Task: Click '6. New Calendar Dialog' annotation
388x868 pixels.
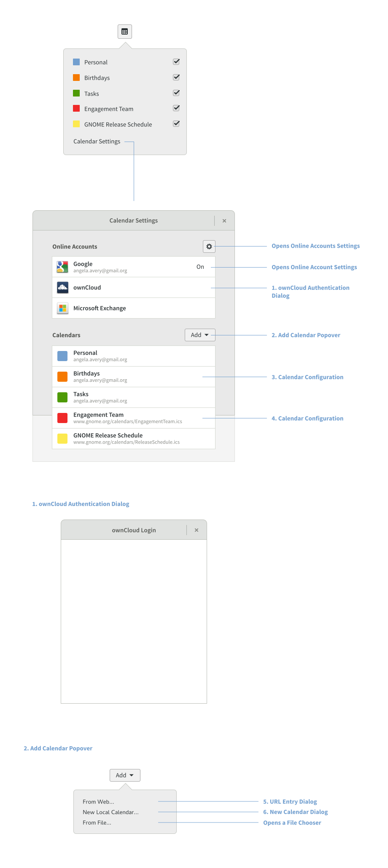Action: pyautogui.click(x=295, y=812)
